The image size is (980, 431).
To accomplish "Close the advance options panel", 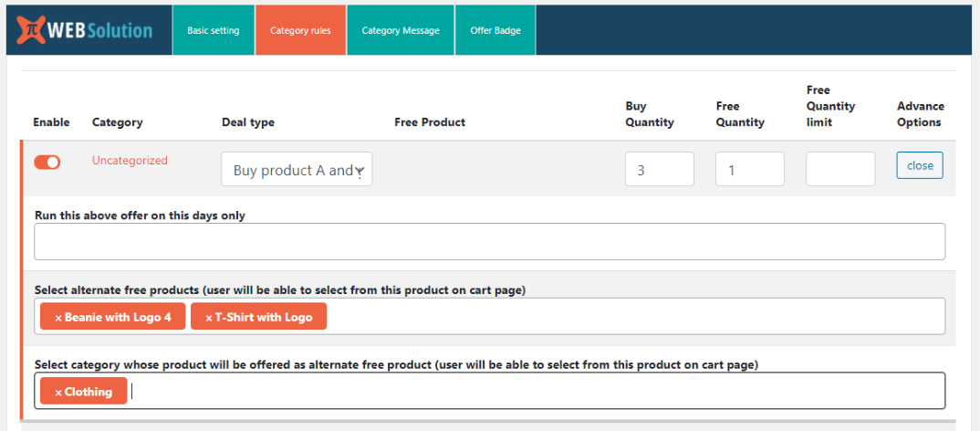I will (x=920, y=165).
